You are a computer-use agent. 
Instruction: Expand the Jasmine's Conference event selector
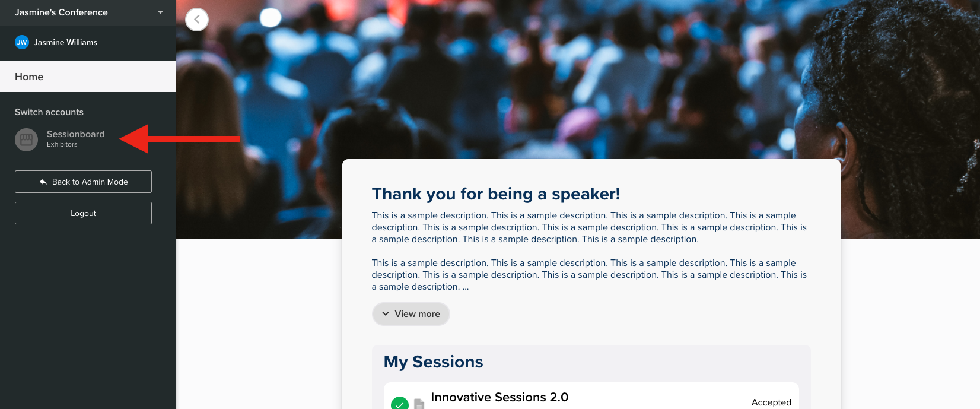[88, 12]
